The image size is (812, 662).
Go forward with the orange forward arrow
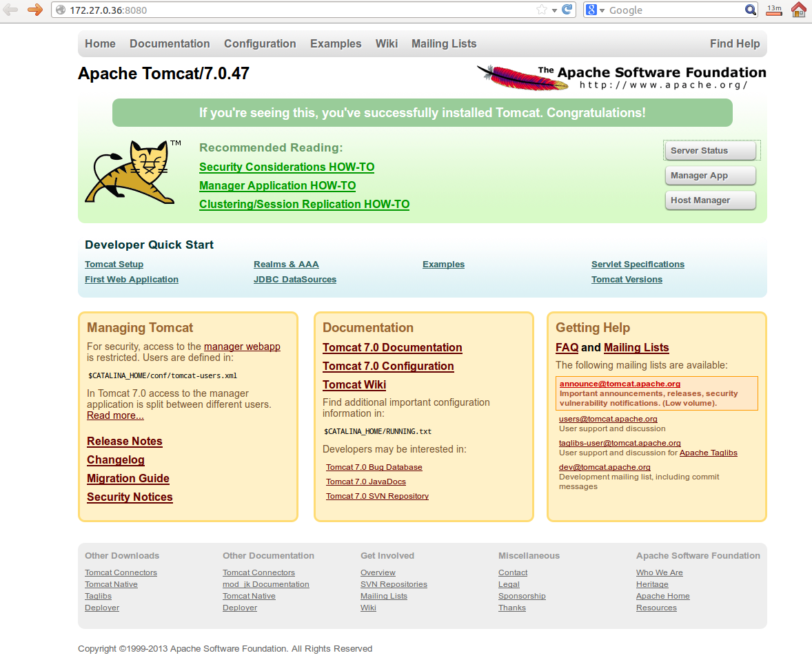tap(35, 10)
